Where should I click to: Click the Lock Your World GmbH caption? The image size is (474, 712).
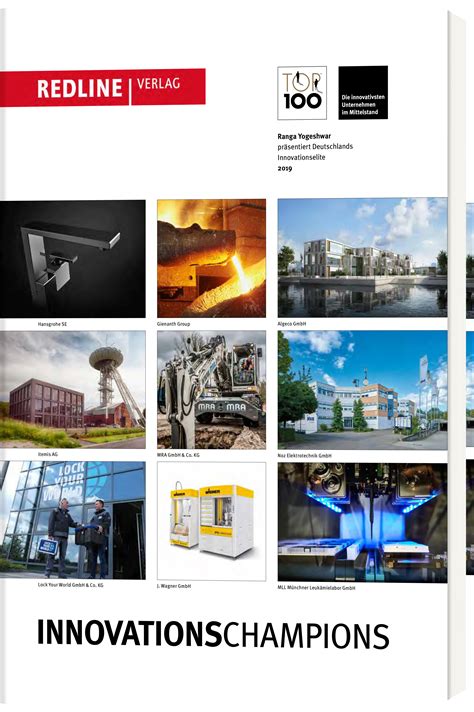pyautogui.click(x=70, y=585)
